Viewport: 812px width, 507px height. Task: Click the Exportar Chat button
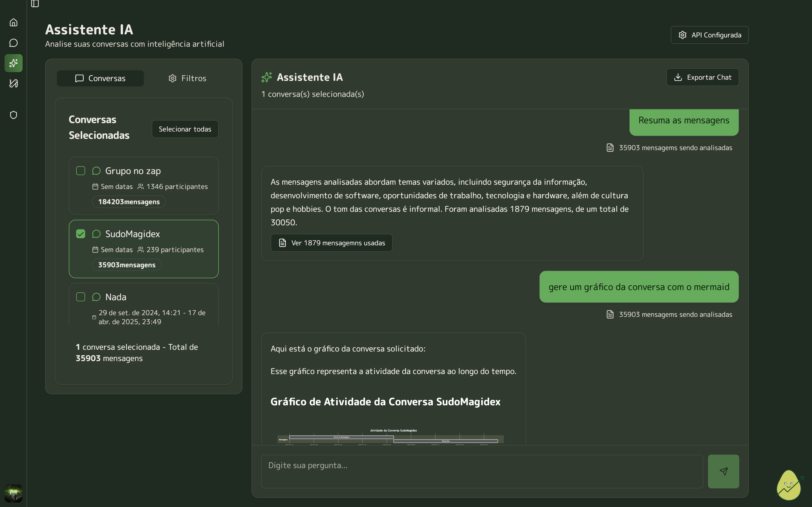click(702, 77)
